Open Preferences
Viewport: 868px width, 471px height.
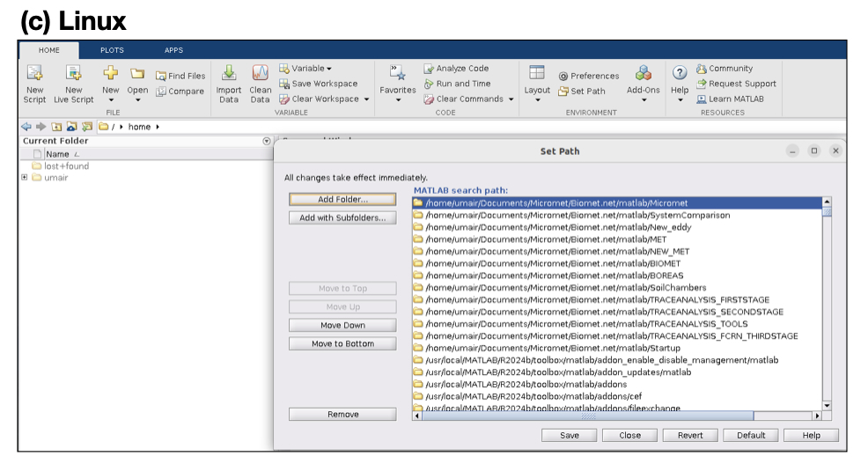[x=588, y=76]
